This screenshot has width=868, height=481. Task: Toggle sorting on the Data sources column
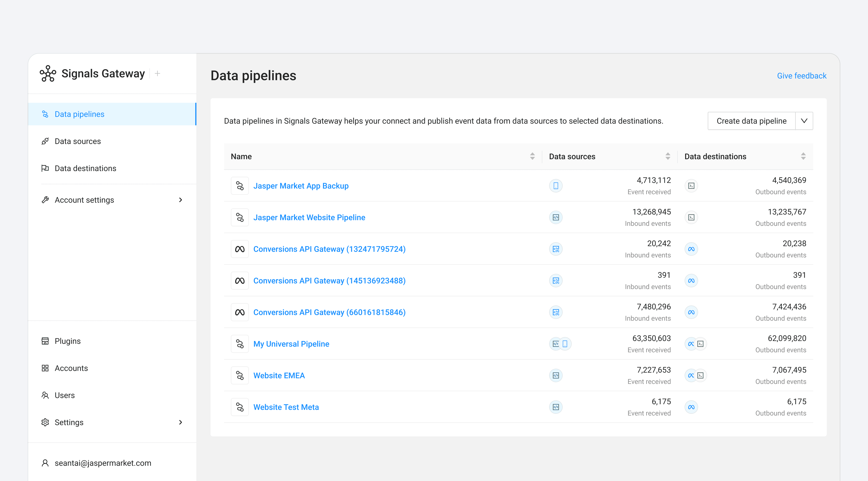tap(668, 156)
